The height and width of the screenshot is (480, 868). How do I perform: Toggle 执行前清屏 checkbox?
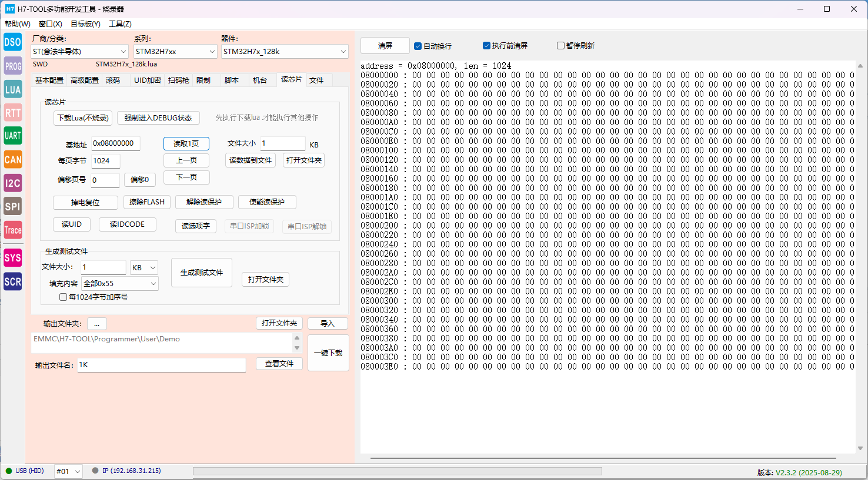[x=505, y=45]
